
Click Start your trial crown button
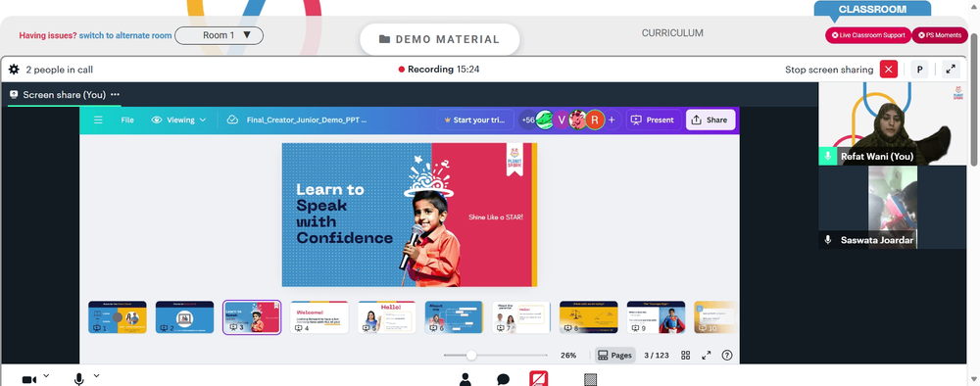coord(475,120)
